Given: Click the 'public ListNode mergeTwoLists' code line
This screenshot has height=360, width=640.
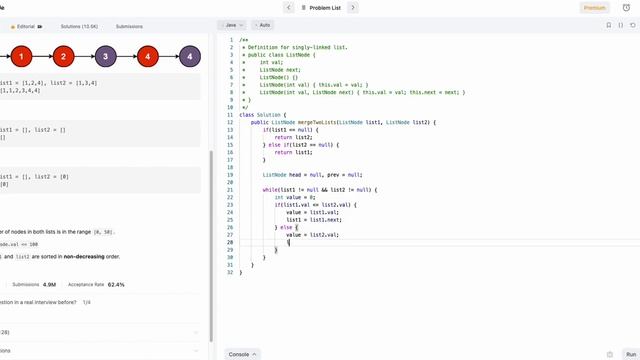Looking at the screenshot, I should pyautogui.click(x=343, y=122).
